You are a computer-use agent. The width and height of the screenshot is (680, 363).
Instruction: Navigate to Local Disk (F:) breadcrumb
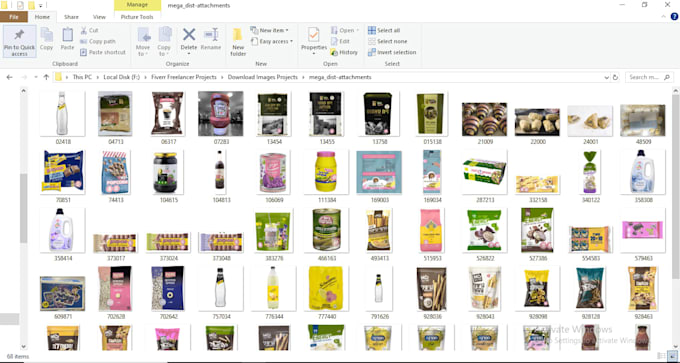coord(121,77)
